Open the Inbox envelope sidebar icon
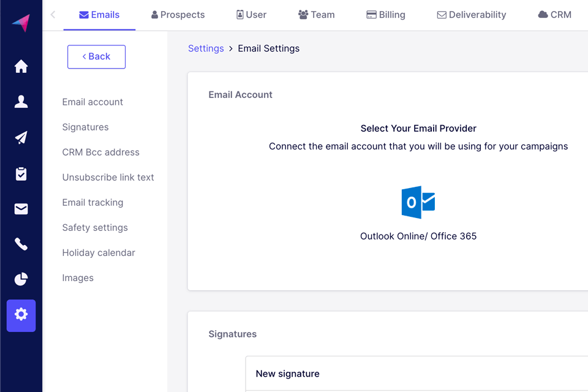The height and width of the screenshot is (392, 588). click(x=21, y=209)
